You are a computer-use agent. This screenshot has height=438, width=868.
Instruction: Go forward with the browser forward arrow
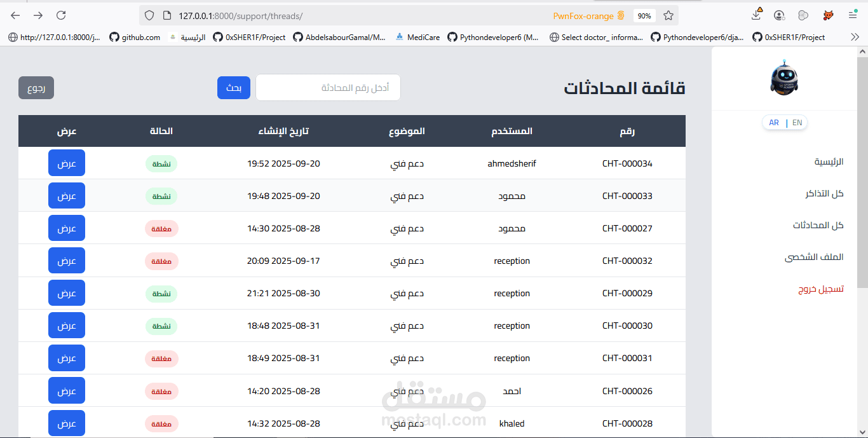pos(38,15)
